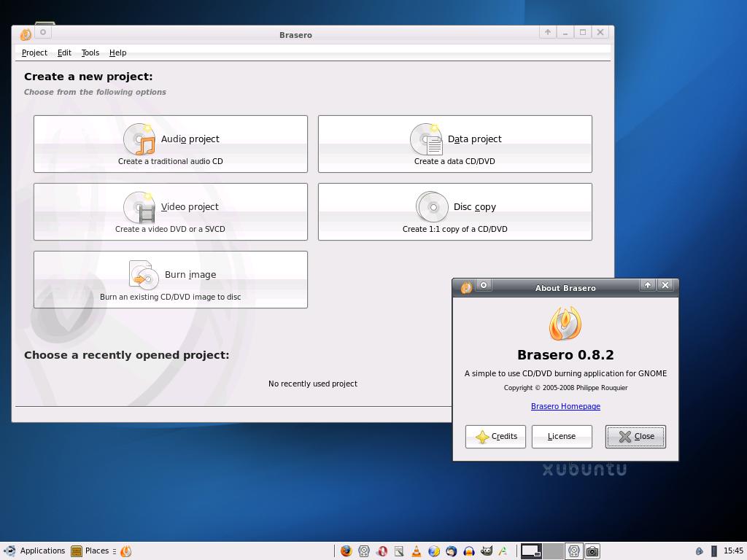Open the Help menu
This screenshot has width=747, height=560.
[x=117, y=52]
